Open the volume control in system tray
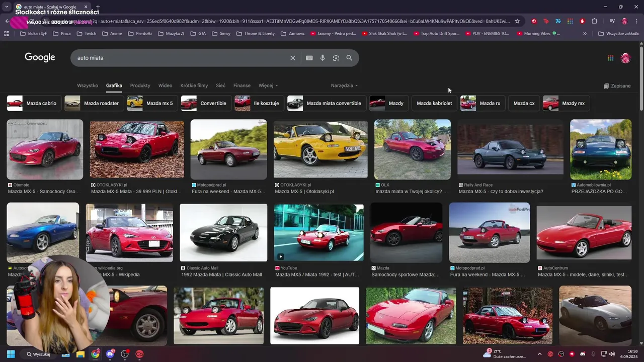Image resolution: width=644 pixels, height=362 pixels. coord(612,354)
